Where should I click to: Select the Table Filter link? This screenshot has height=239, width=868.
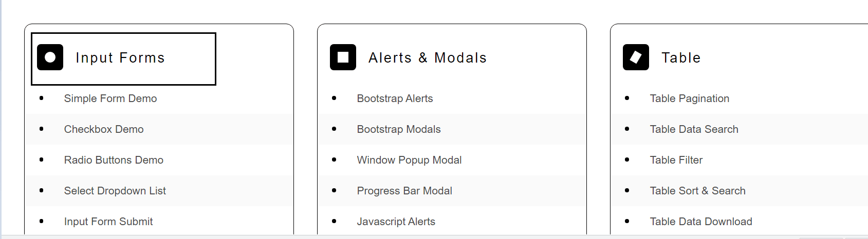[x=676, y=160]
